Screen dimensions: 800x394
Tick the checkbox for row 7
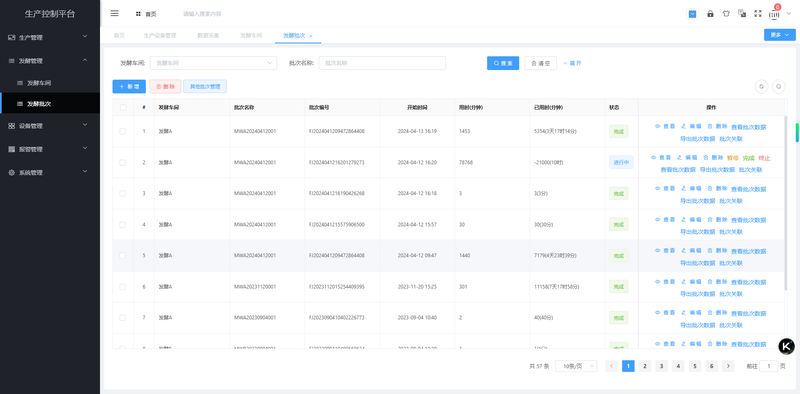coord(122,317)
